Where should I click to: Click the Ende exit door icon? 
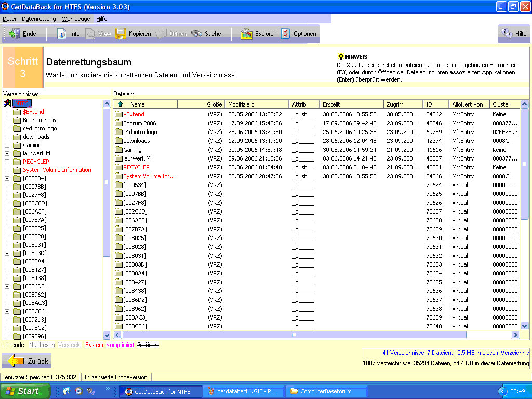(14, 34)
